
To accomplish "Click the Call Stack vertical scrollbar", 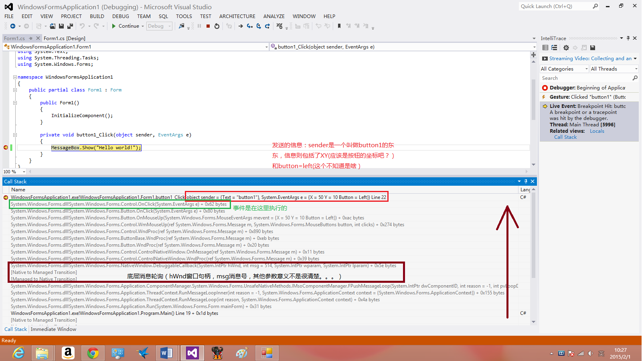I will pyautogui.click(x=533, y=256).
